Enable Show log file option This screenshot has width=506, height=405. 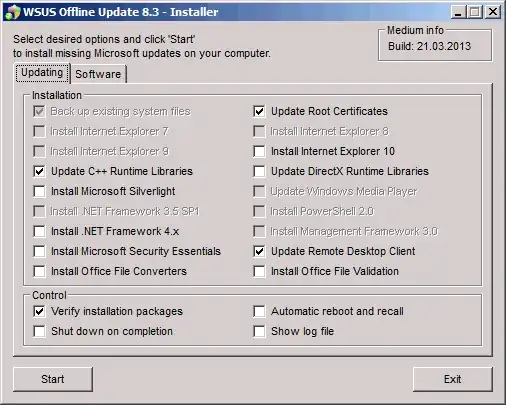coord(259,331)
